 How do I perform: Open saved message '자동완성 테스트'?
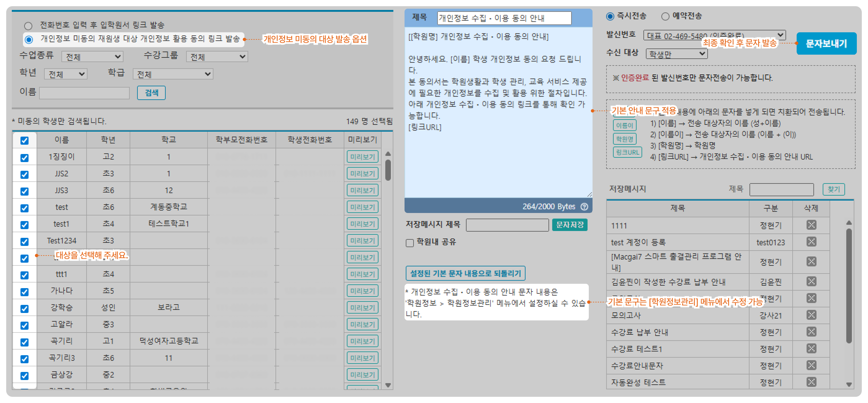click(x=638, y=382)
